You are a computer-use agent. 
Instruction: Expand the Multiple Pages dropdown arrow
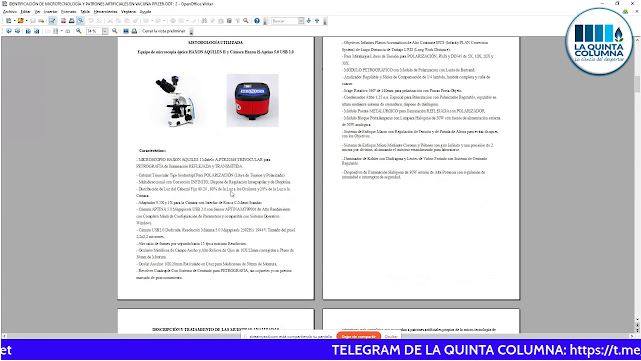[61, 31]
